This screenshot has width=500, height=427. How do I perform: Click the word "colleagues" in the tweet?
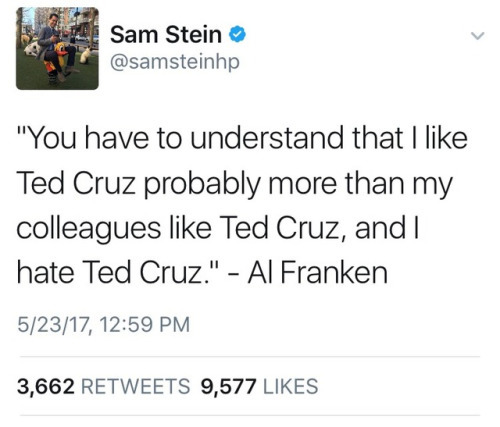[x=89, y=229]
